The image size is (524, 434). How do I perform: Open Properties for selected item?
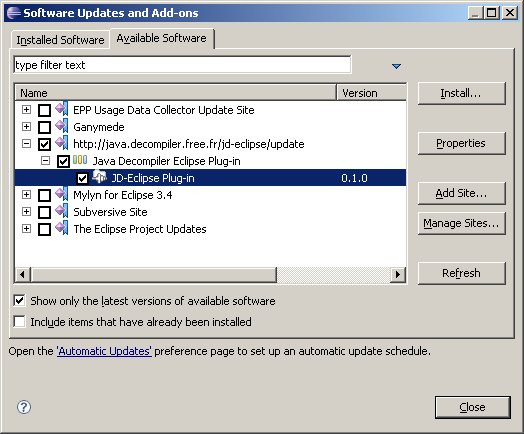point(462,143)
